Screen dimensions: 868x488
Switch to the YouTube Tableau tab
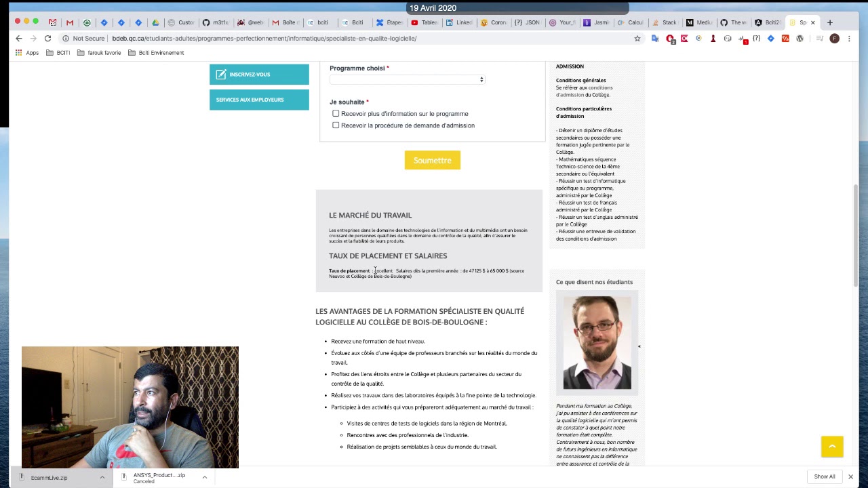(425, 22)
